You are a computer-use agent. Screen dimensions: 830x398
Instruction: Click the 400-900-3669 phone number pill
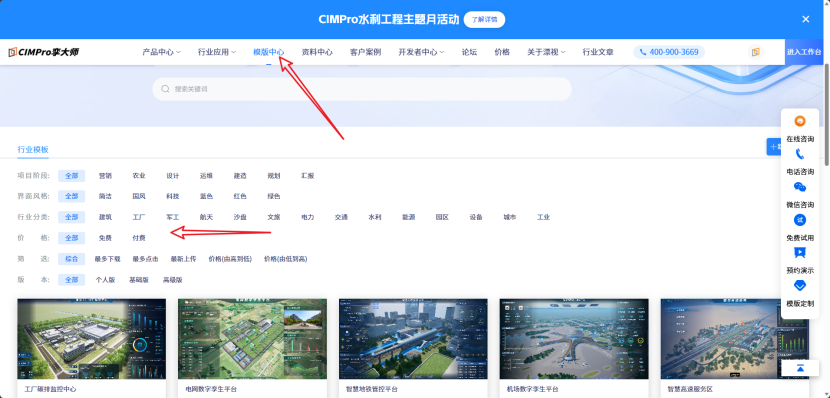(x=669, y=52)
